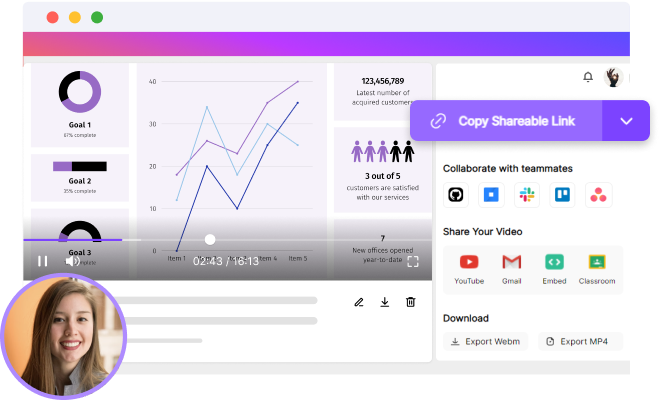Click the 02:43 / 16:13 time display
660x400 pixels.
pos(226,261)
